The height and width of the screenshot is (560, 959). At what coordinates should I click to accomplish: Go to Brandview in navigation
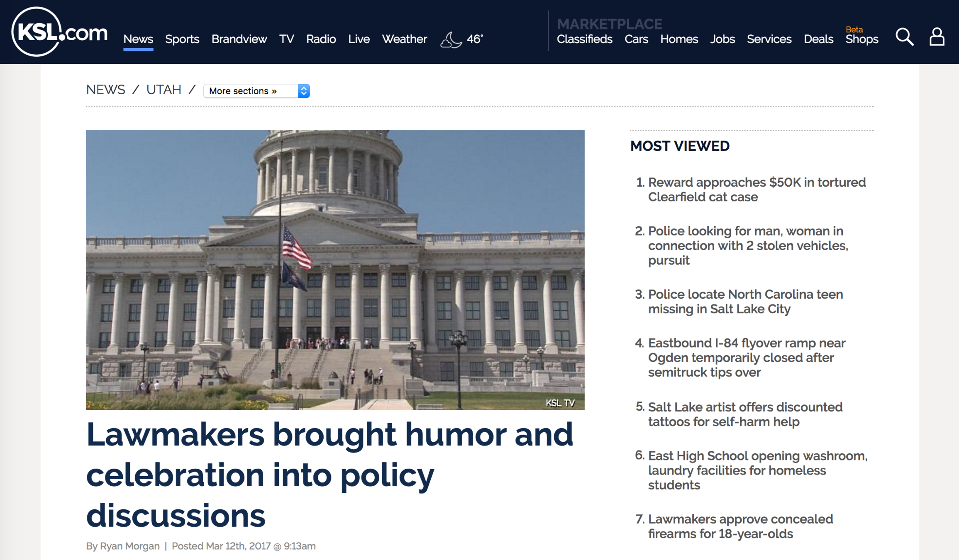(x=239, y=39)
